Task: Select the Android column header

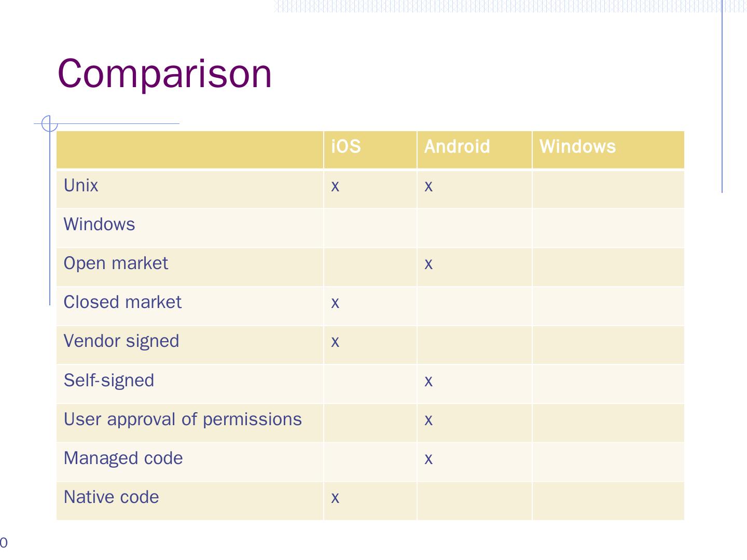Action: (x=457, y=147)
